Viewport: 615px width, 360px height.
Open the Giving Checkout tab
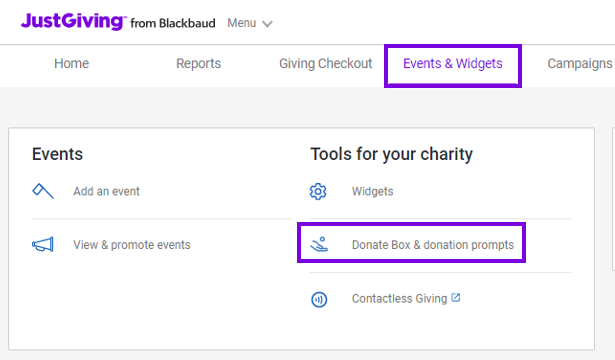(326, 64)
